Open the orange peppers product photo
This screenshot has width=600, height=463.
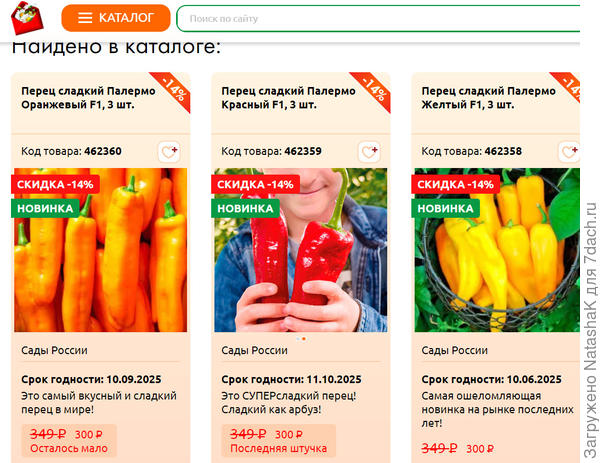(x=101, y=250)
